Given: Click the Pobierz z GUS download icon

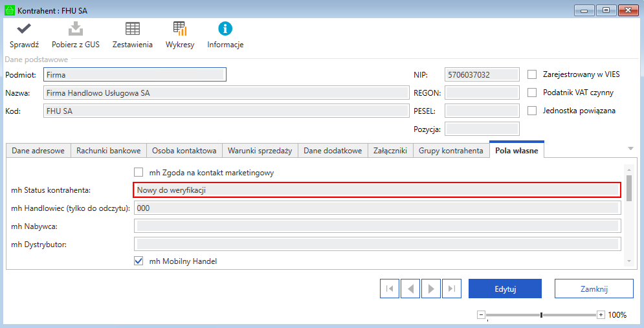Looking at the screenshot, I should pyautogui.click(x=76, y=29).
